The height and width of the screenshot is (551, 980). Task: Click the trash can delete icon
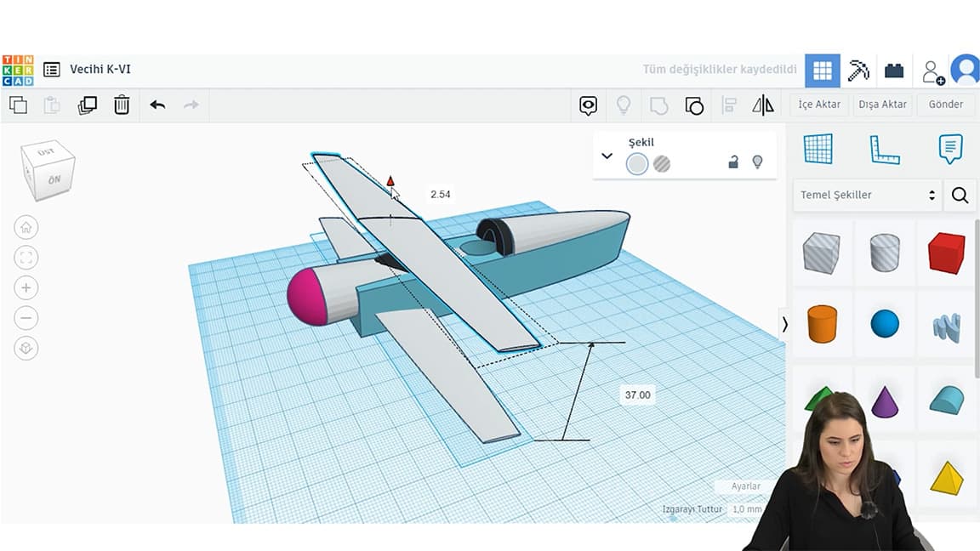point(122,105)
